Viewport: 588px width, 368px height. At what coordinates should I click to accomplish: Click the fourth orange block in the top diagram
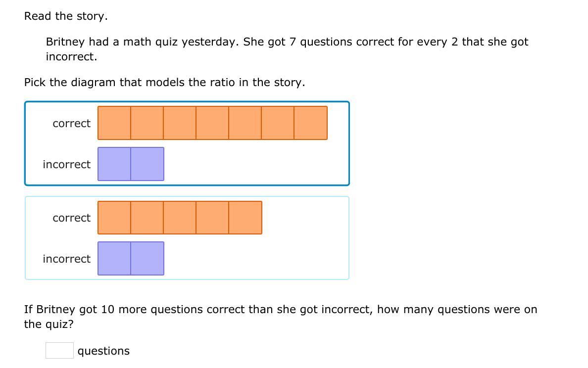[x=212, y=123]
